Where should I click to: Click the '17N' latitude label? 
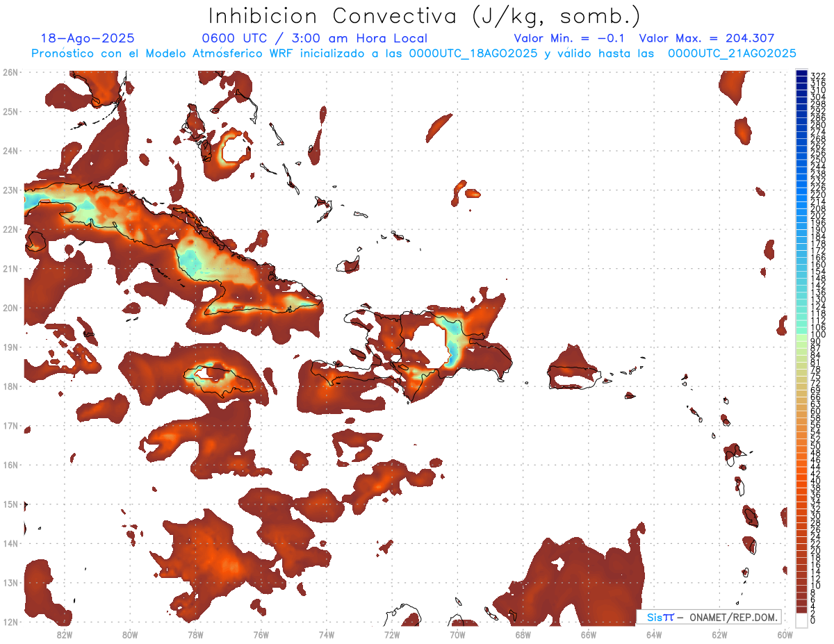click(10, 425)
